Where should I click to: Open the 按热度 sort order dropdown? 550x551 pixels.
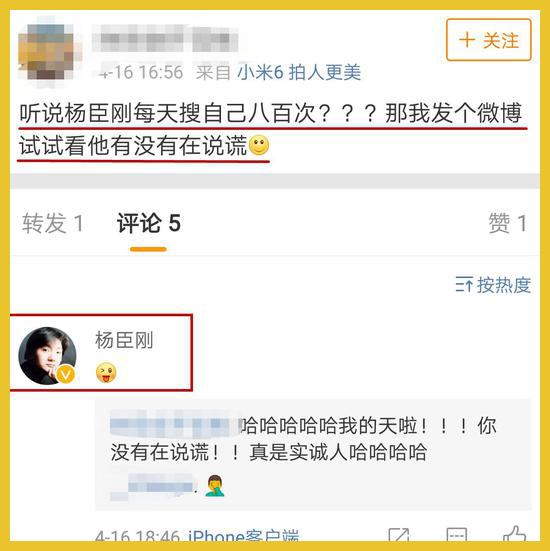(x=493, y=285)
